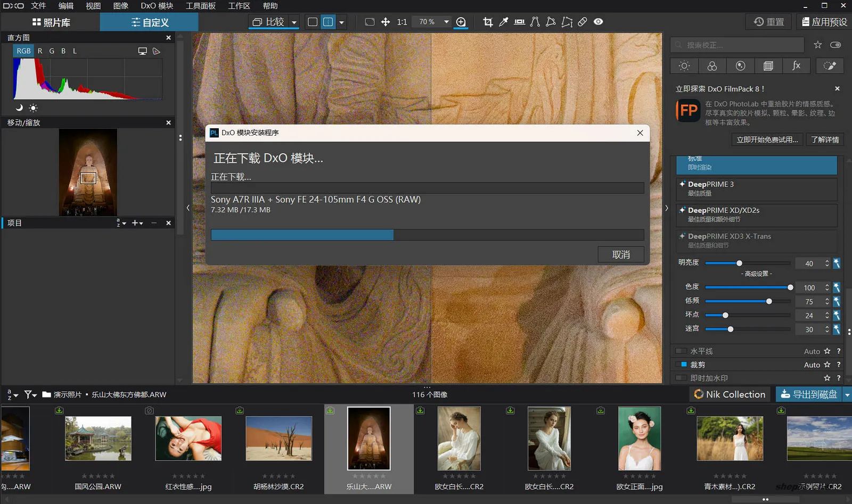Select the perspective correction tool
852x504 pixels.
[x=535, y=22]
